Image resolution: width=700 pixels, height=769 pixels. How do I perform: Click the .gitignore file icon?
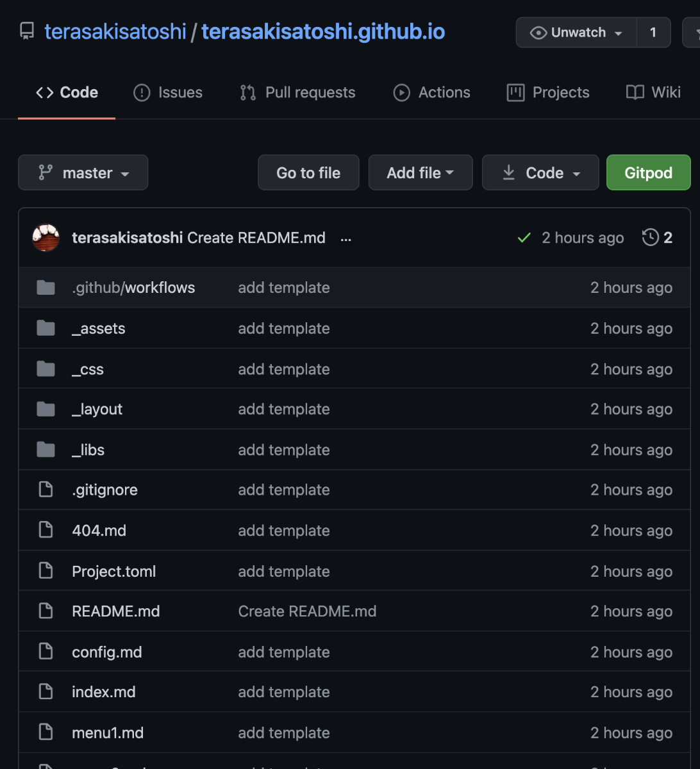pyautogui.click(x=46, y=490)
